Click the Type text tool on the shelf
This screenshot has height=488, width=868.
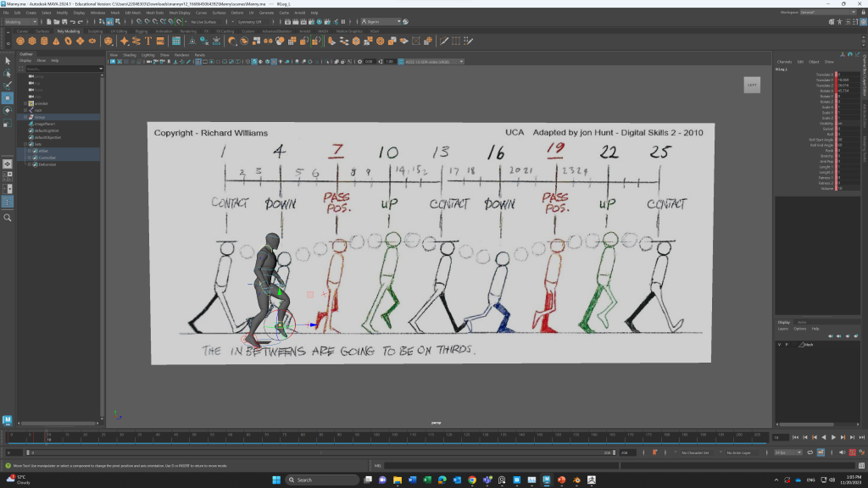148,41
